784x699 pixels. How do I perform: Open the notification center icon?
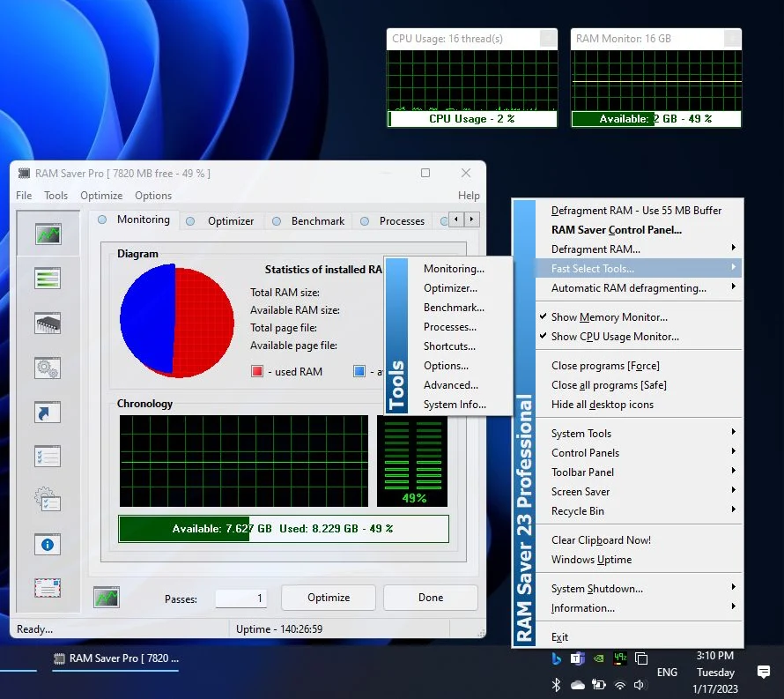pos(764,672)
